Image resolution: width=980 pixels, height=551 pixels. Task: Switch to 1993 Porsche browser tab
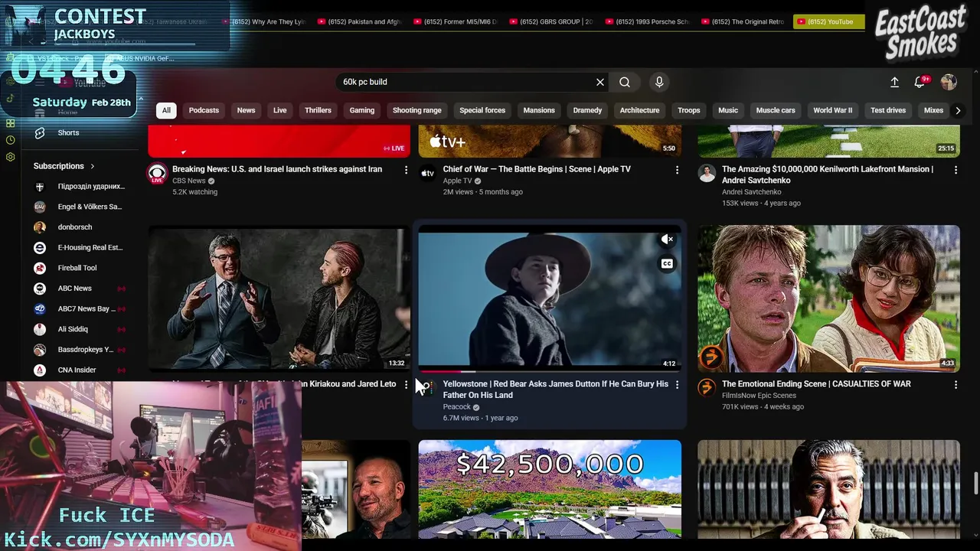[x=647, y=21]
